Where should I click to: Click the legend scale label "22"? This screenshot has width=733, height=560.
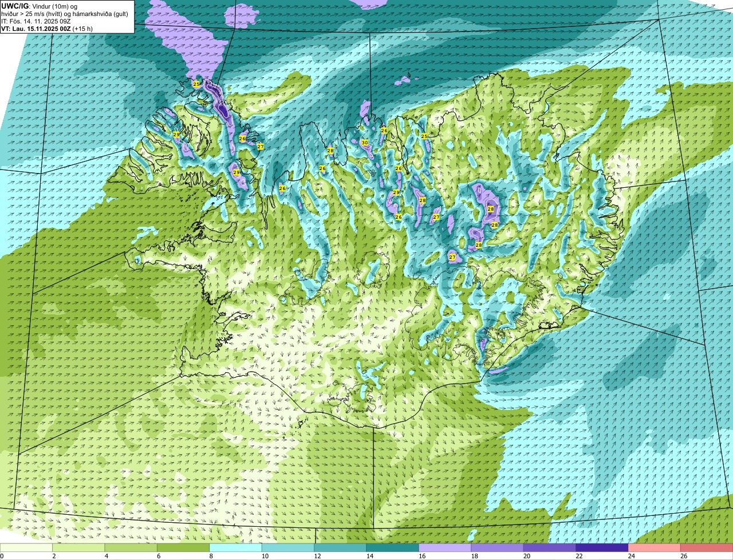pos(579,555)
